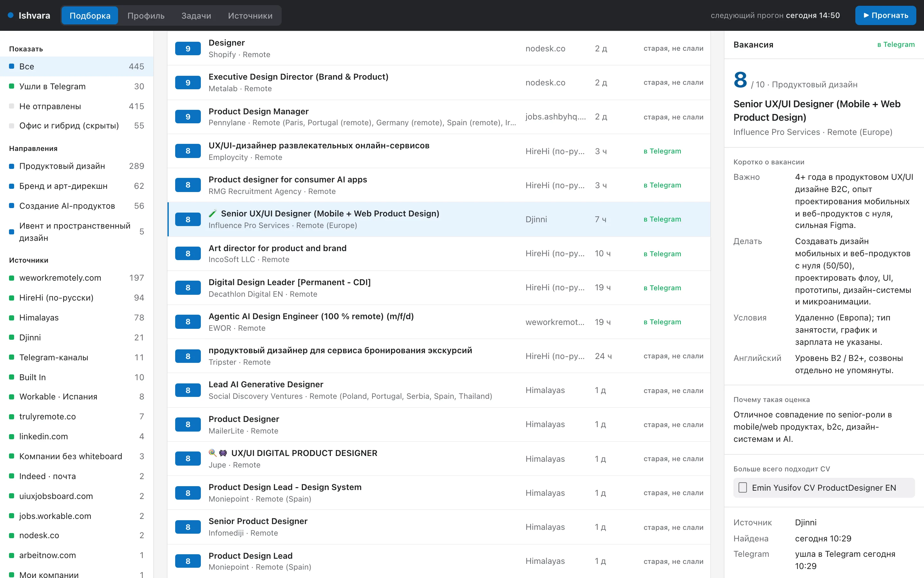Click в Telegram status on IncoSoft row
The height and width of the screenshot is (578, 924).
[662, 253]
